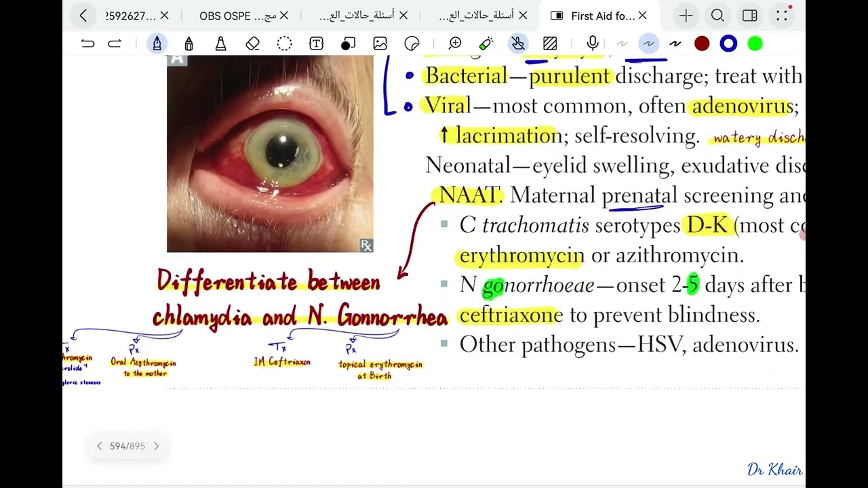Toggle the split view panel
This screenshot has height=488, width=868.
pos(749,16)
